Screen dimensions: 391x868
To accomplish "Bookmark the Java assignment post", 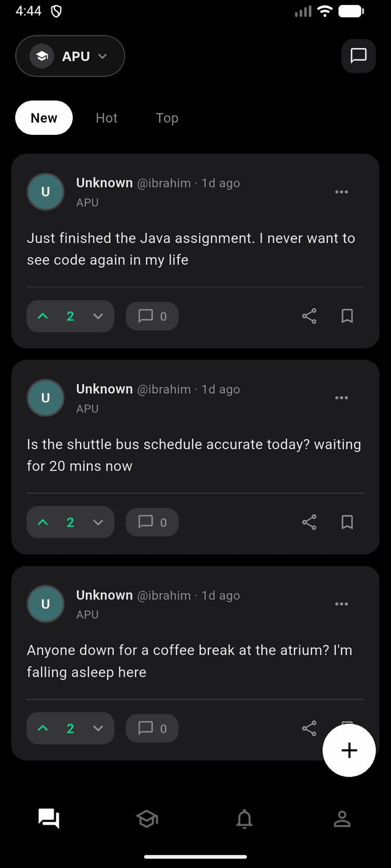I will [347, 316].
